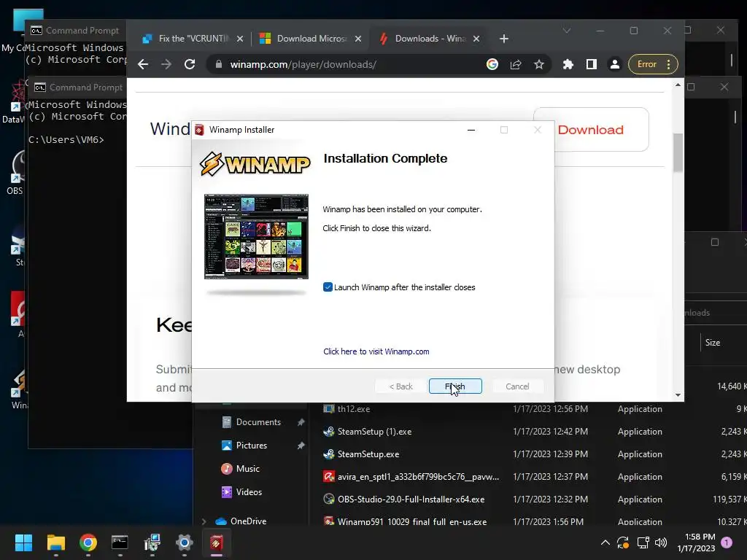747x560 pixels.
Task: Open notification center badge
Action: click(x=727, y=542)
